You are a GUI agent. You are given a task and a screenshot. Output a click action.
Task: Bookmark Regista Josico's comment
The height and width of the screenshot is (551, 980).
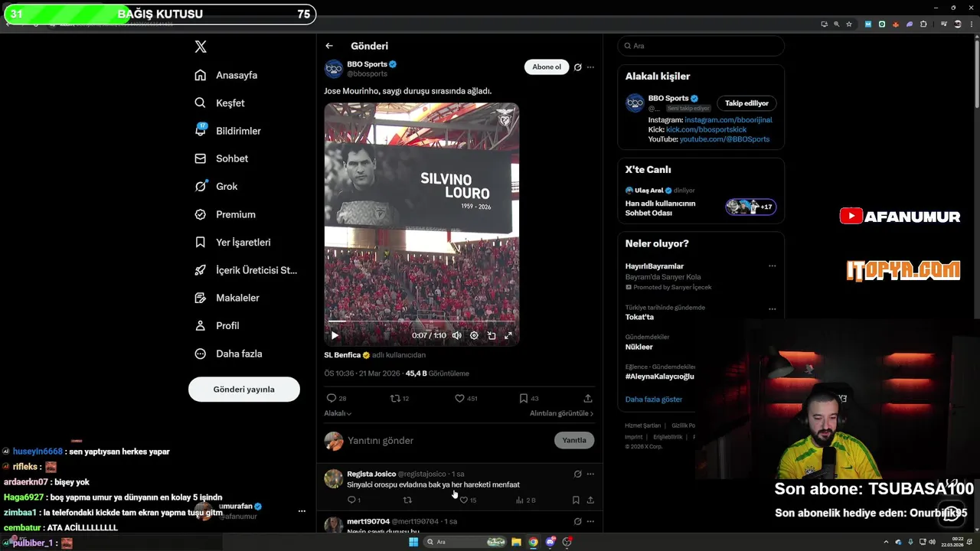coord(576,500)
